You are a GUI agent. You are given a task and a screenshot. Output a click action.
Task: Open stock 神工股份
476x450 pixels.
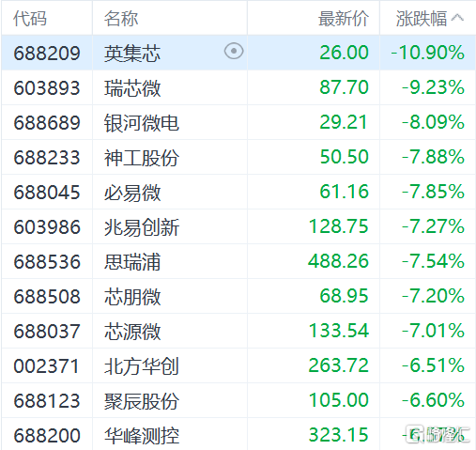tap(142, 157)
